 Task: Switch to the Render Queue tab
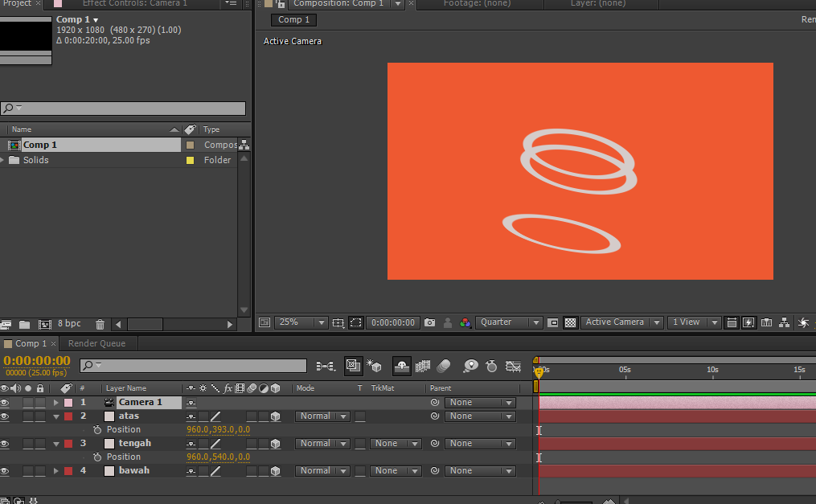(x=96, y=343)
